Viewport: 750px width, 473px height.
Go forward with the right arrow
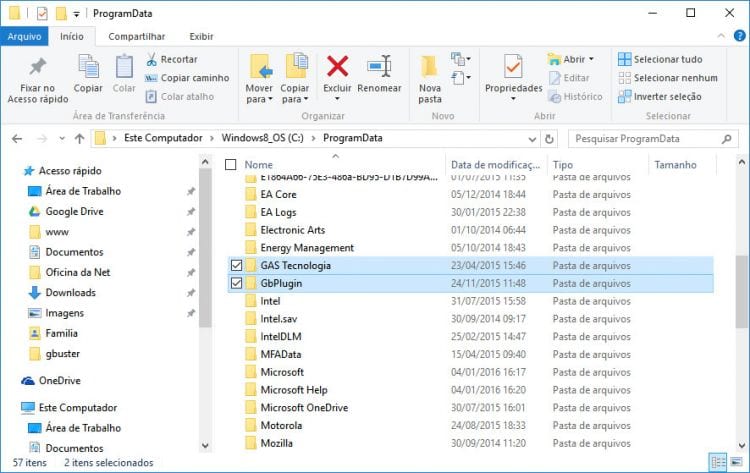click(42, 139)
